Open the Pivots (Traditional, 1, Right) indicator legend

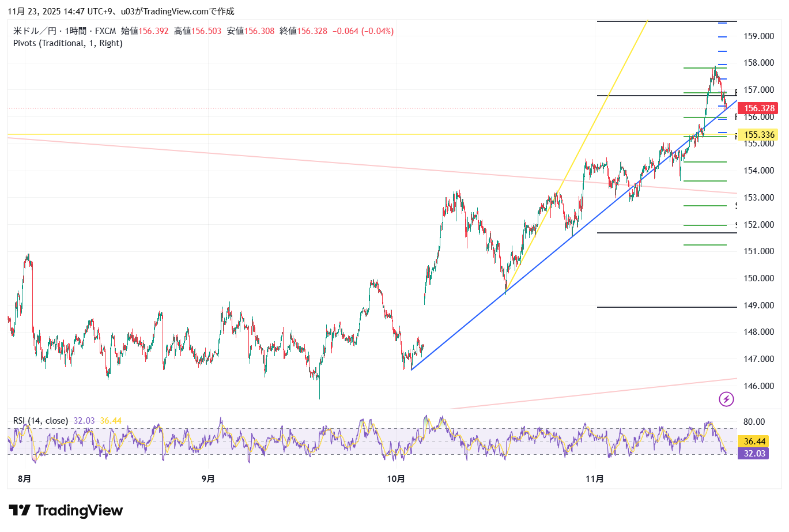68,43
